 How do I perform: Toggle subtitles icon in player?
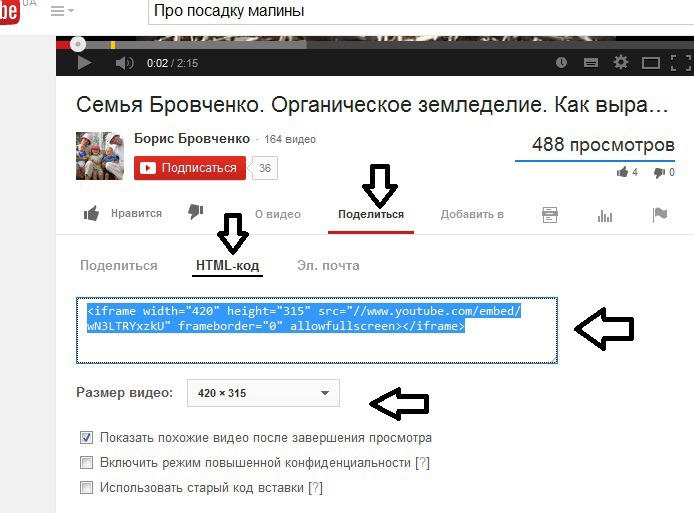[590, 63]
